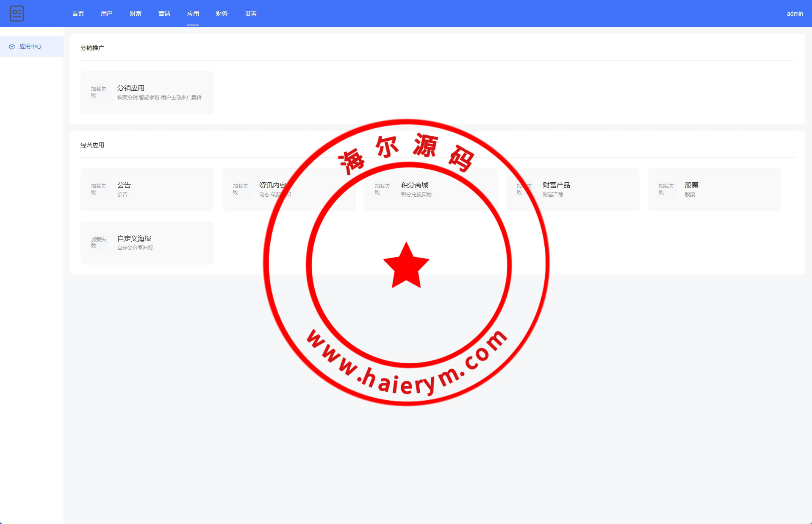Switch to the 财富 menu
The width and height of the screenshot is (812, 524).
pos(136,14)
